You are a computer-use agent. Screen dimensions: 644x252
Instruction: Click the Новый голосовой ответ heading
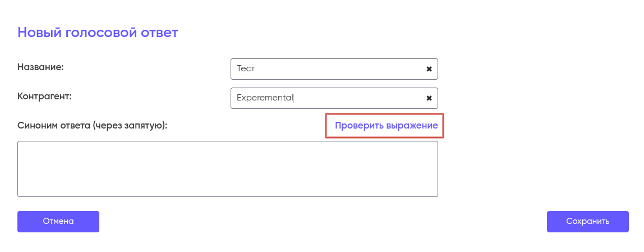(98, 33)
